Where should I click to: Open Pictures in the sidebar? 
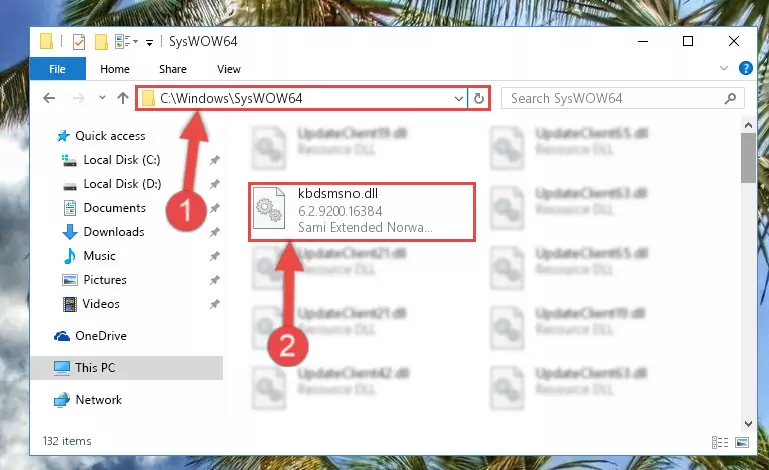click(x=105, y=280)
